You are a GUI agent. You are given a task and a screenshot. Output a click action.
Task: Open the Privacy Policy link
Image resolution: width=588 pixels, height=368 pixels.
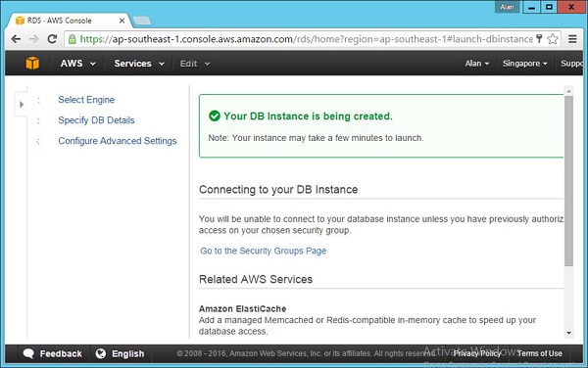pos(477,353)
